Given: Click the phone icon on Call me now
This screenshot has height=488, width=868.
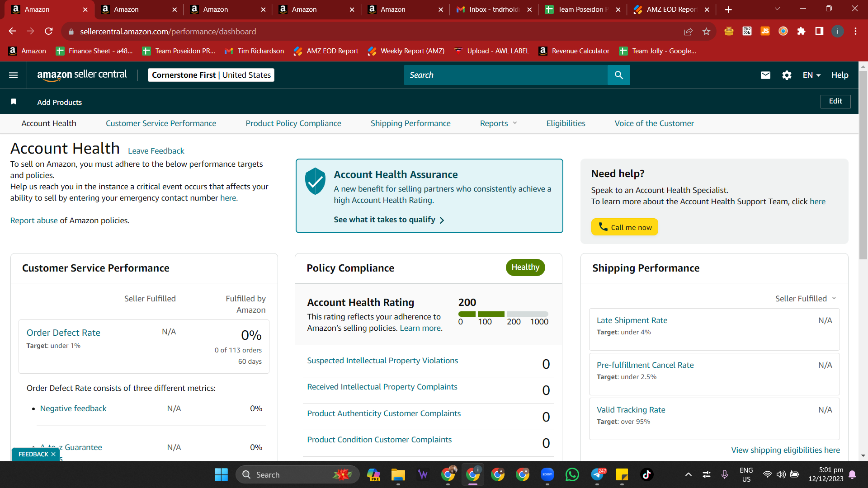Looking at the screenshot, I should click(x=603, y=226).
